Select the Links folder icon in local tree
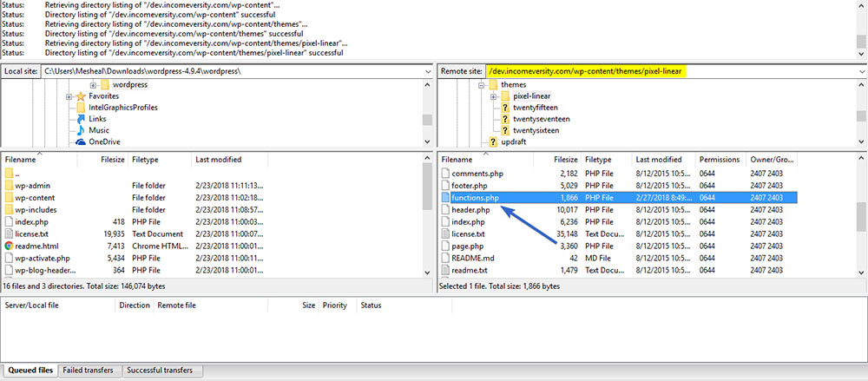This screenshot has height=381, width=868. [81, 119]
